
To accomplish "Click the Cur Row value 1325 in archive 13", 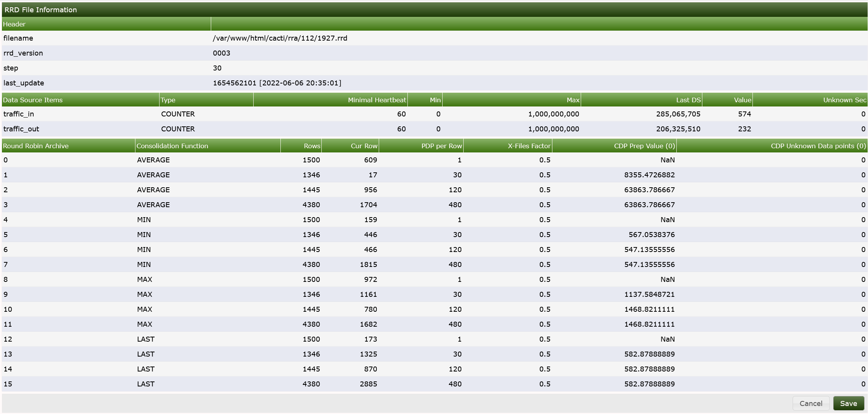I will coord(368,354).
